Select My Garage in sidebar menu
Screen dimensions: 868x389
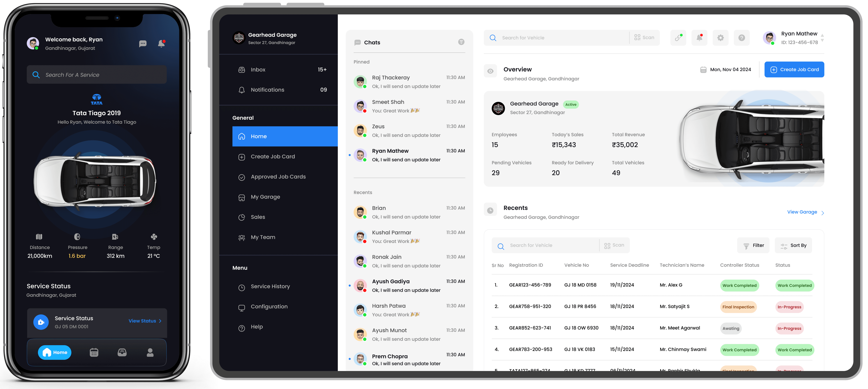tap(265, 197)
